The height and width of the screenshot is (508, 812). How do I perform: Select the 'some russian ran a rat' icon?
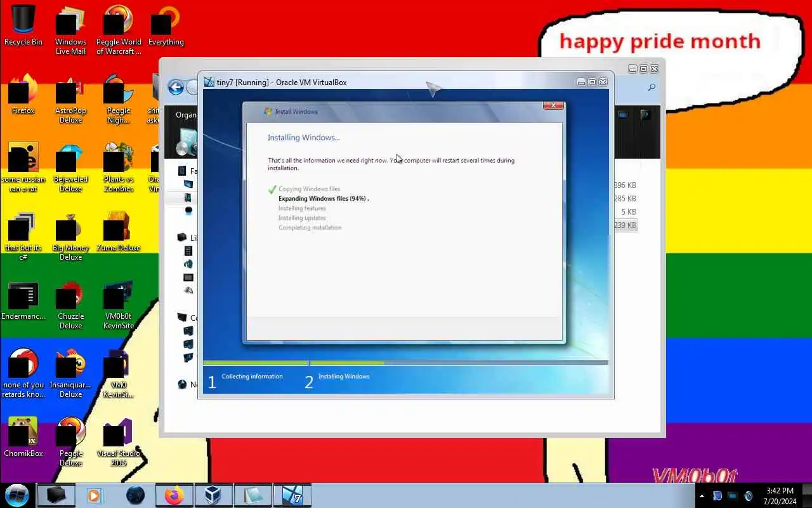[23, 167]
